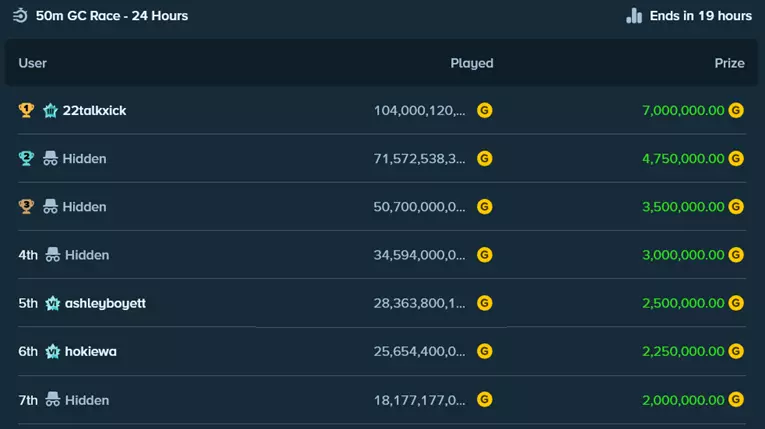This screenshot has width=765, height=429.
Task: Click the coin next to the 3,000,000.00 prize
Action: [x=736, y=255]
